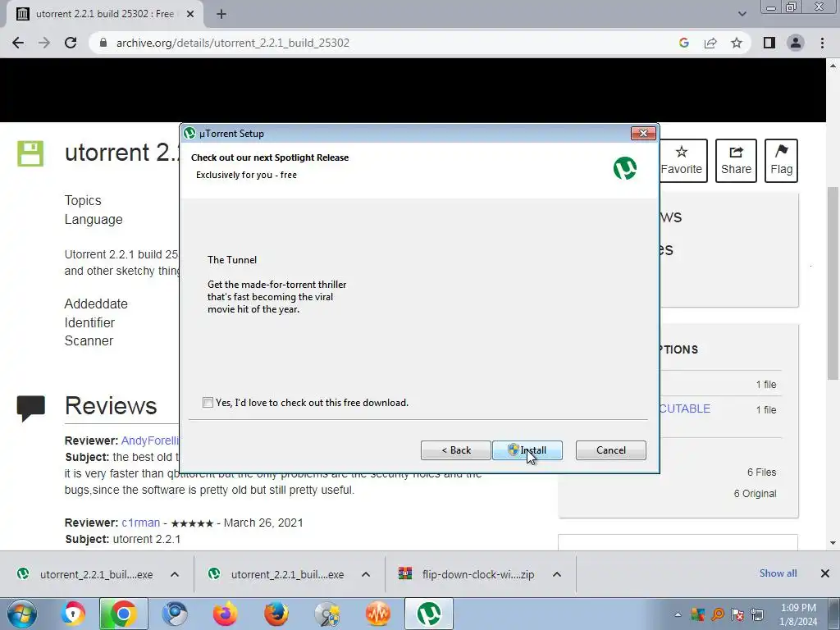Open the Chrome side panel icon

click(769, 43)
